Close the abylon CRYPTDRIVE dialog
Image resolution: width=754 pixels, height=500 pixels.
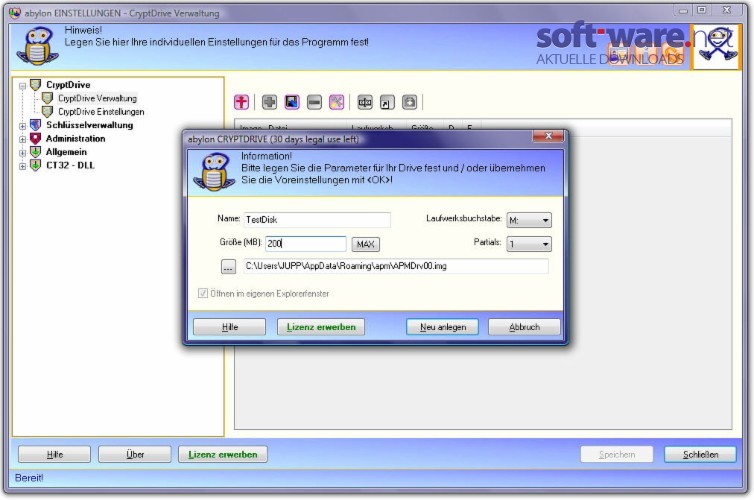(548, 136)
